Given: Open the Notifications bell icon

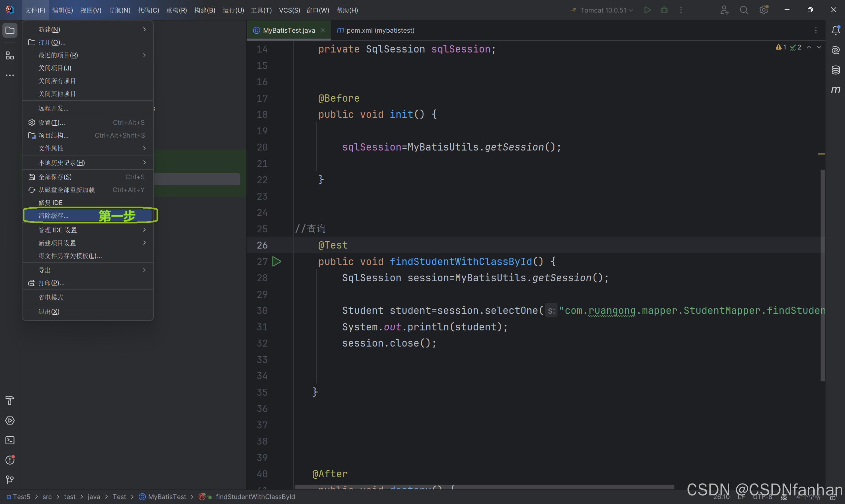Looking at the screenshot, I should click(835, 31).
